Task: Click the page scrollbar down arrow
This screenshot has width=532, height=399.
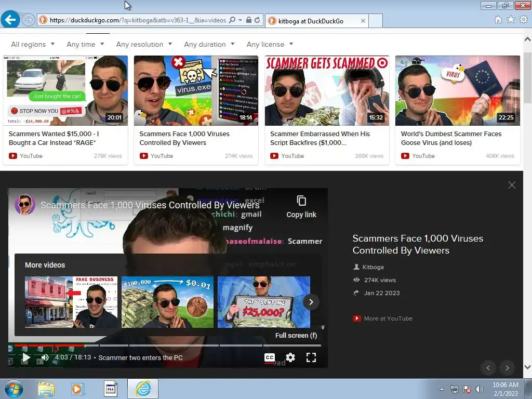Action: [528, 367]
